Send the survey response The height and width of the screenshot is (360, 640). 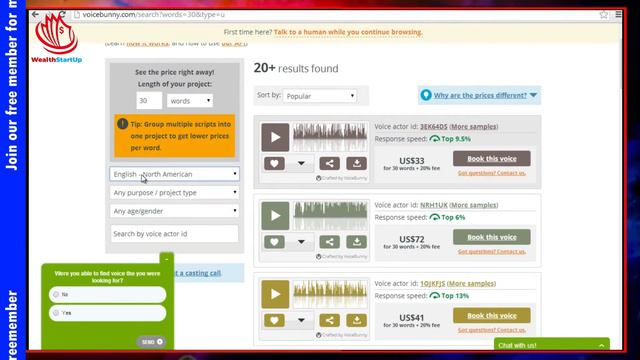[151, 342]
